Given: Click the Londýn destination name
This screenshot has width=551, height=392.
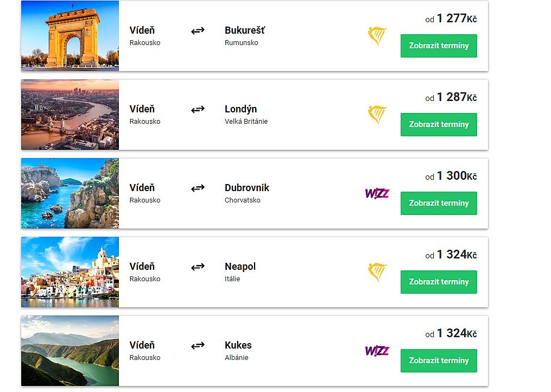Looking at the screenshot, I should click(241, 109).
